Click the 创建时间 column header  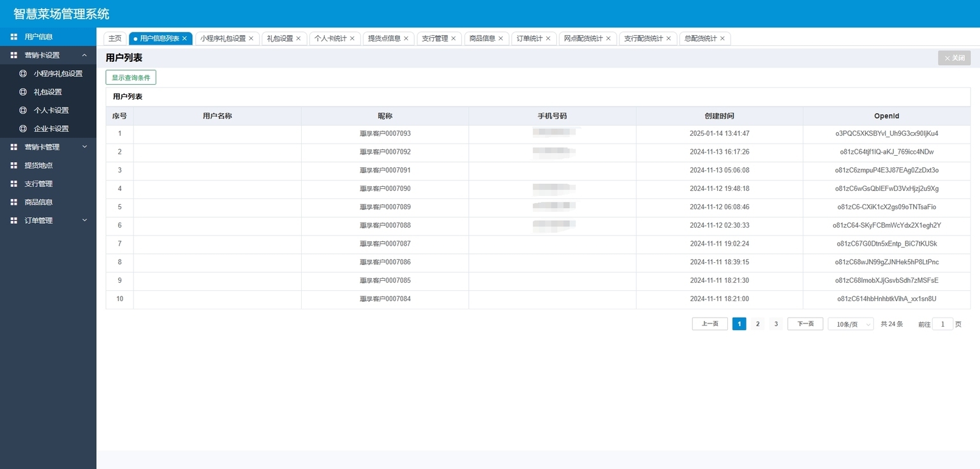[719, 116]
